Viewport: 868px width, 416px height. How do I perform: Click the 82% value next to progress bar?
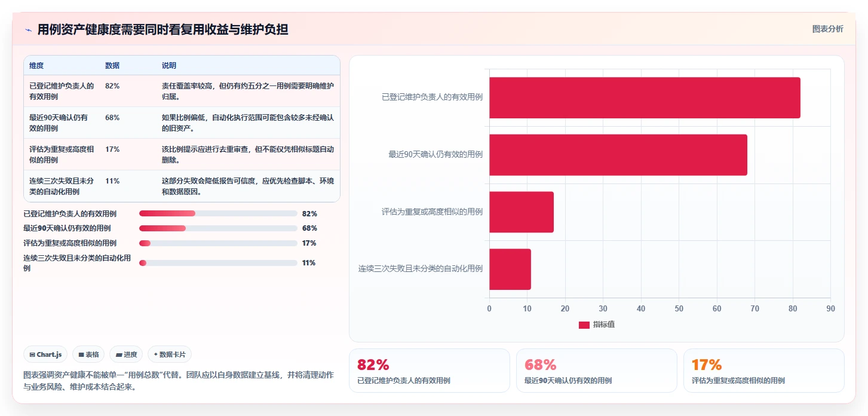(x=309, y=213)
